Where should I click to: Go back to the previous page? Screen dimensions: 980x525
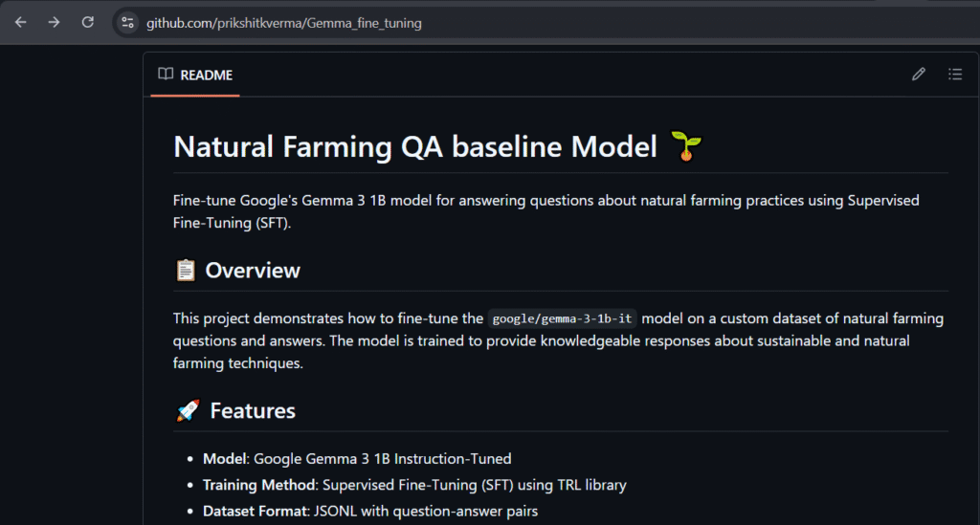[21, 23]
